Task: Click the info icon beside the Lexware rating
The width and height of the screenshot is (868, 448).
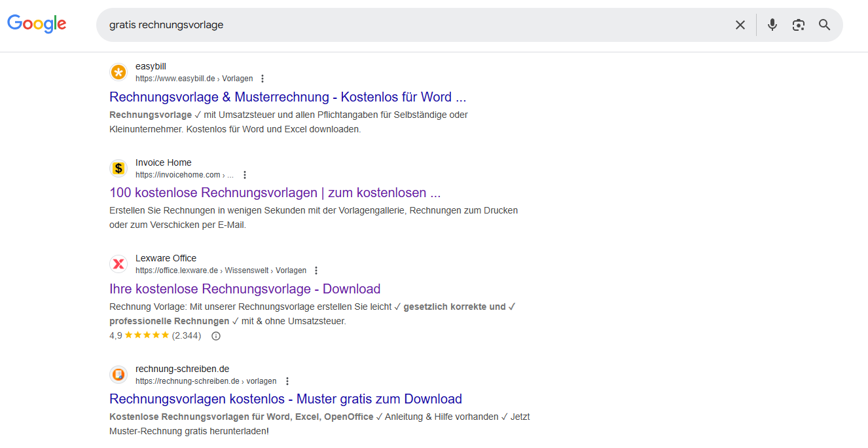Action: [x=216, y=336]
